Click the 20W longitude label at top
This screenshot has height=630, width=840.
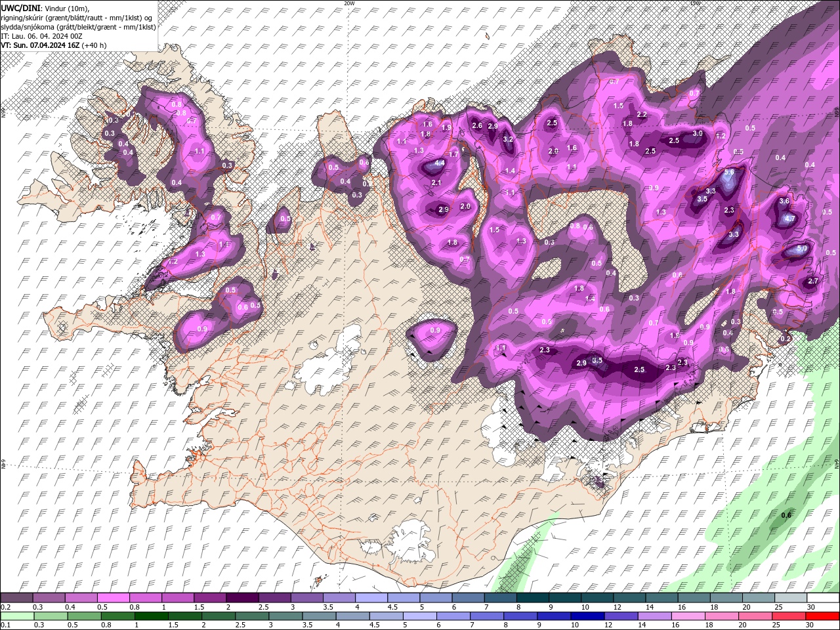click(x=349, y=3)
